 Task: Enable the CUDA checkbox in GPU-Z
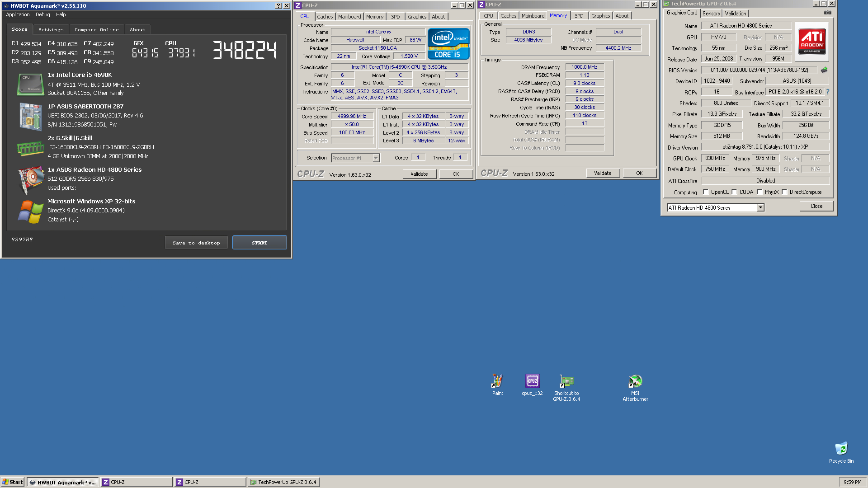(x=734, y=192)
